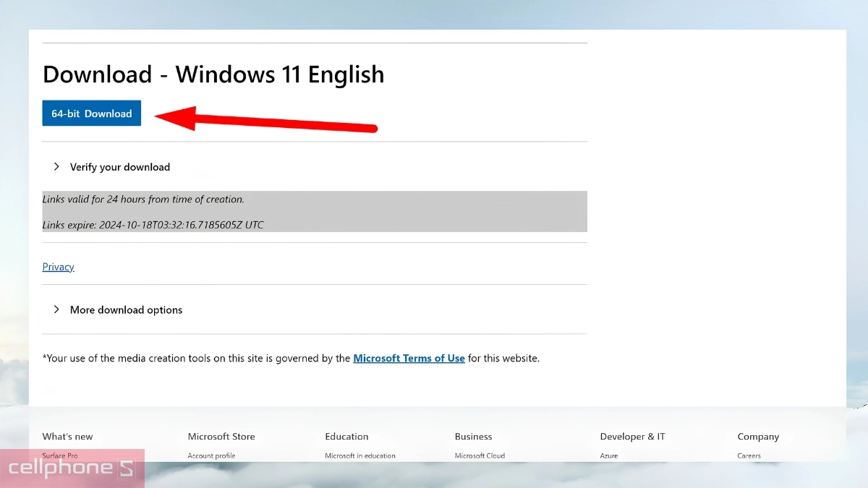Click the What's new footer heading
The width and height of the screenshot is (868, 488).
[68, 437]
